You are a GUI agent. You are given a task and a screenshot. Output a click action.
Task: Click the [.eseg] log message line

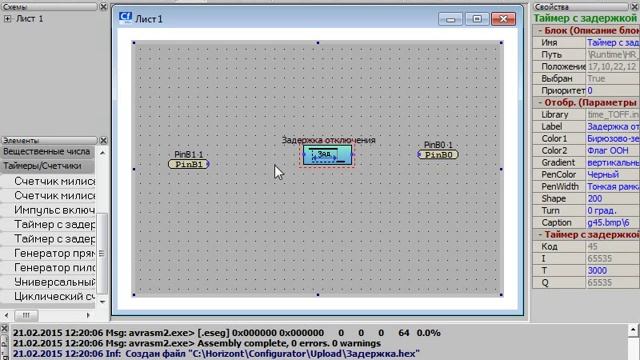[x=227, y=333]
